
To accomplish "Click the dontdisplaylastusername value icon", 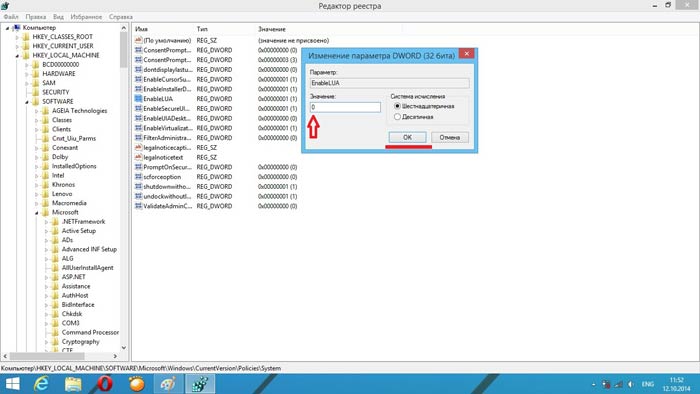I will 138,70.
